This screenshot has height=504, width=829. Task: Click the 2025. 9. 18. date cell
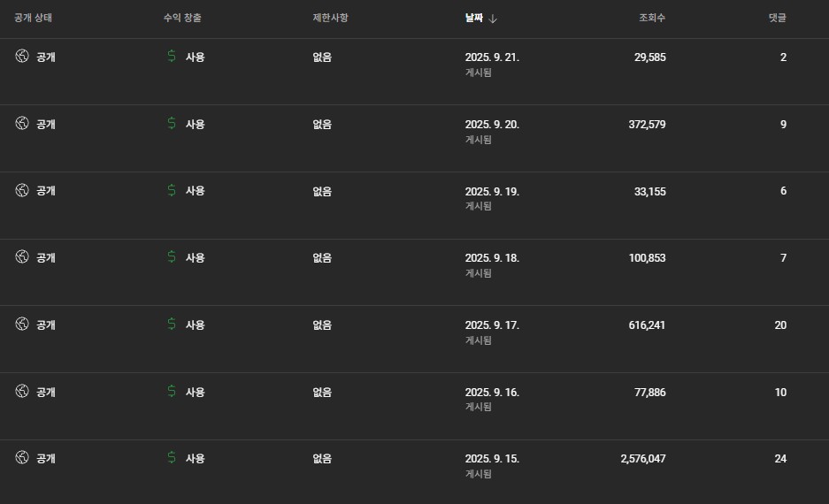(492, 258)
